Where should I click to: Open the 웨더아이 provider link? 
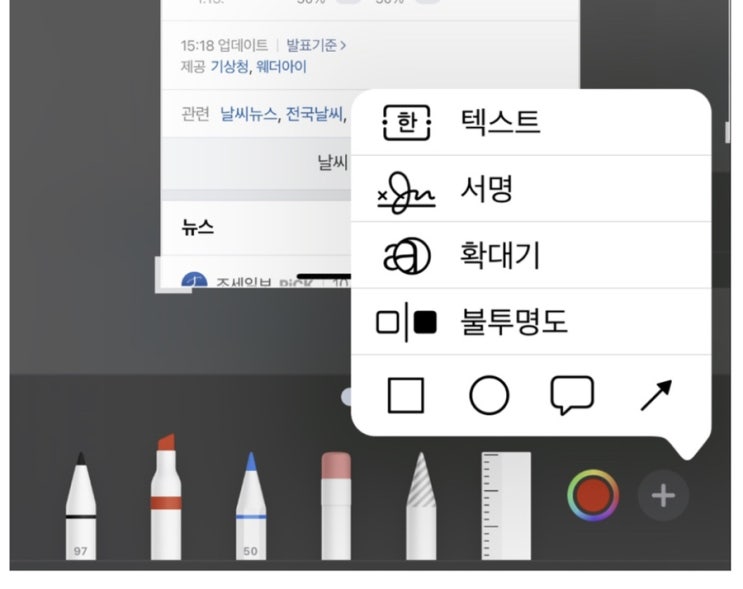281,66
